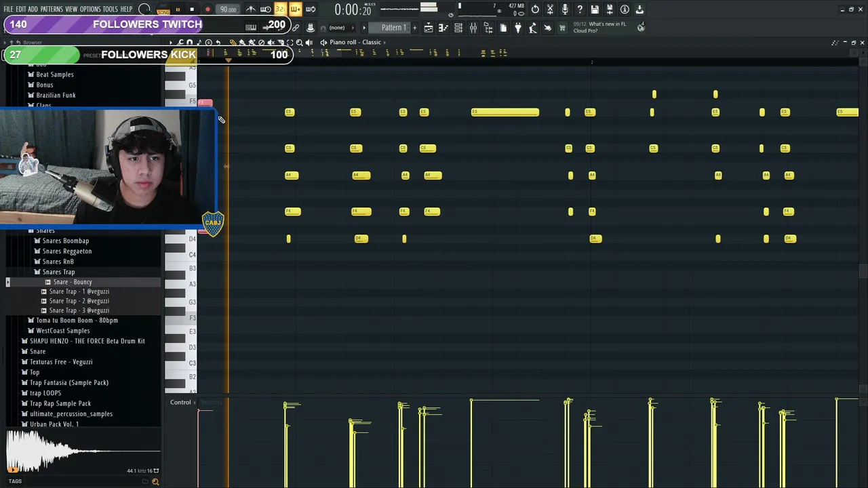Open the EDIT menu
Viewport: 868px width, 488px height.
21,9
